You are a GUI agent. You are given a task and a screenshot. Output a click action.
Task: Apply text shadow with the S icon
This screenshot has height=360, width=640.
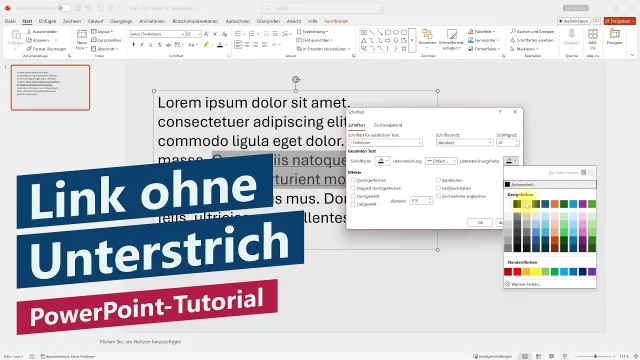(x=159, y=45)
